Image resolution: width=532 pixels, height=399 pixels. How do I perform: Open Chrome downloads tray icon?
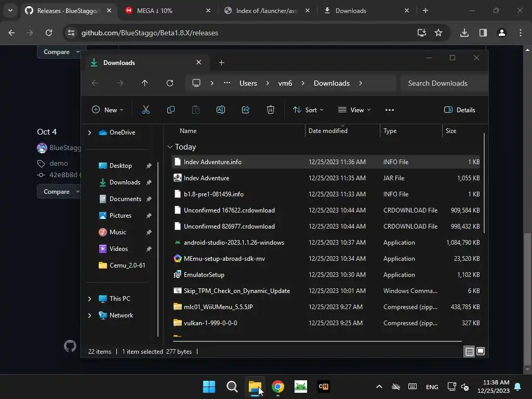(464, 33)
